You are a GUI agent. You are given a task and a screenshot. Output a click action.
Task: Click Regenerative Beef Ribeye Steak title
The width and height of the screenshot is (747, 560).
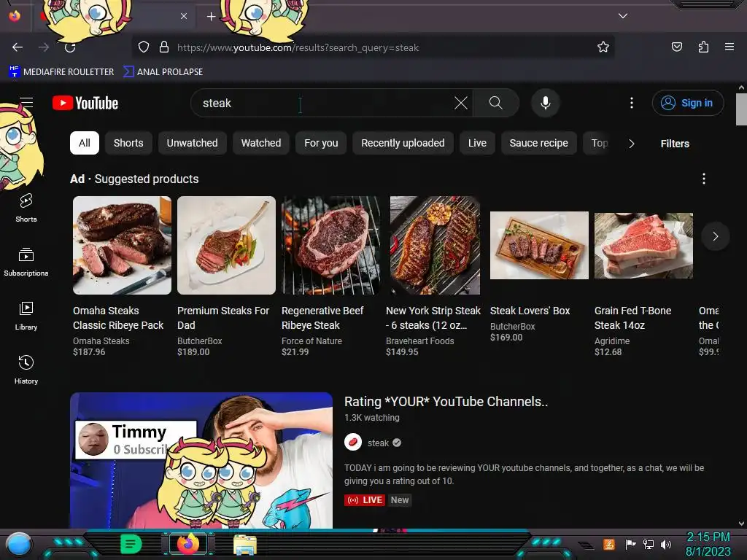(322, 318)
